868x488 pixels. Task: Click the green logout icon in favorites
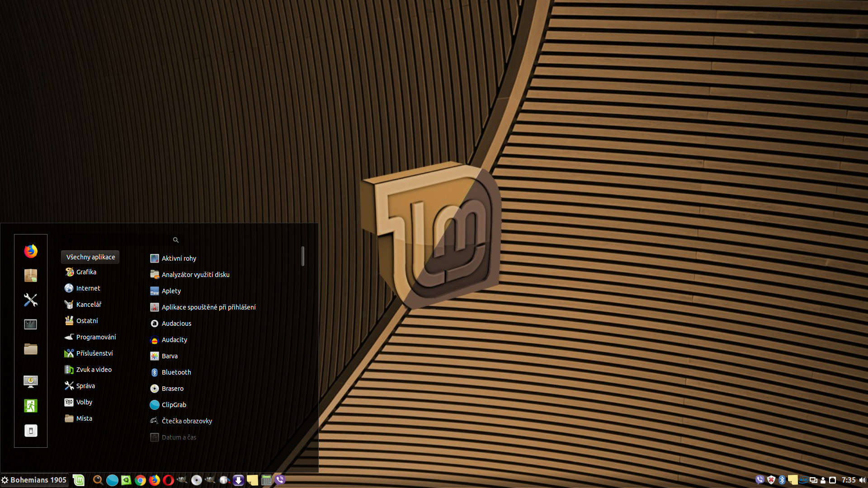click(31, 406)
